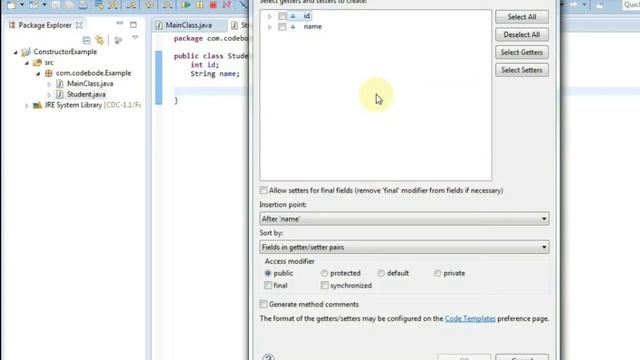Expand MainClass.java in Package Explorer
The width and height of the screenshot is (640, 360).
[x=49, y=84]
